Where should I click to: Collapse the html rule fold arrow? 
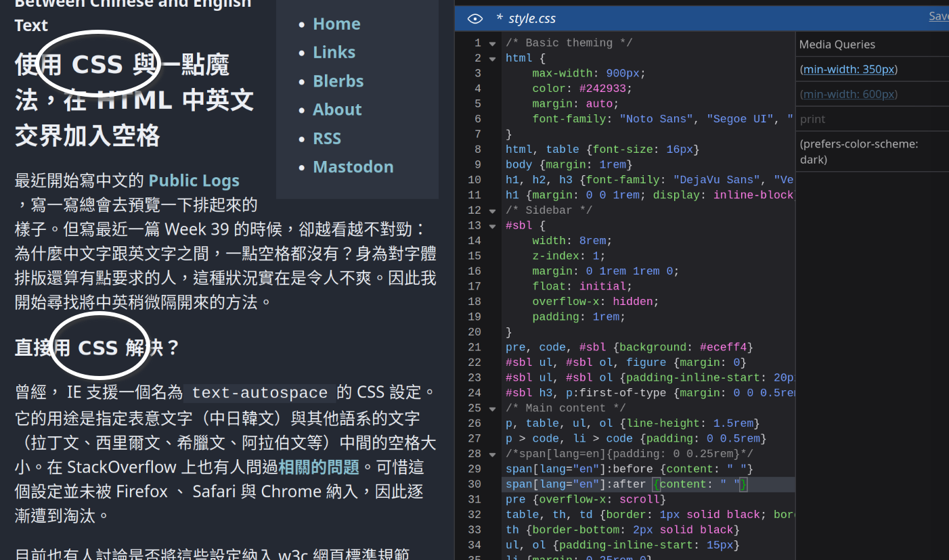click(x=492, y=58)
